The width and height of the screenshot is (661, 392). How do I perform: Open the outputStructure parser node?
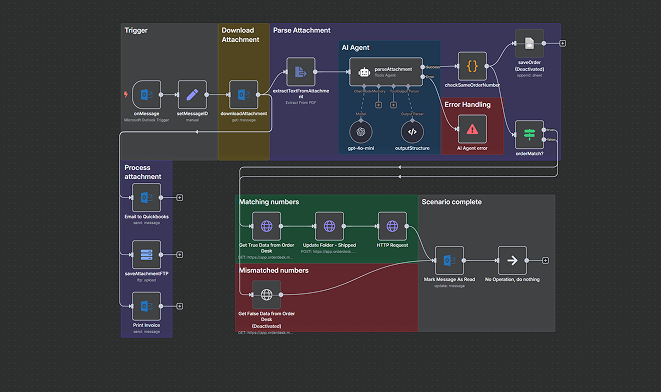[412, 132]
